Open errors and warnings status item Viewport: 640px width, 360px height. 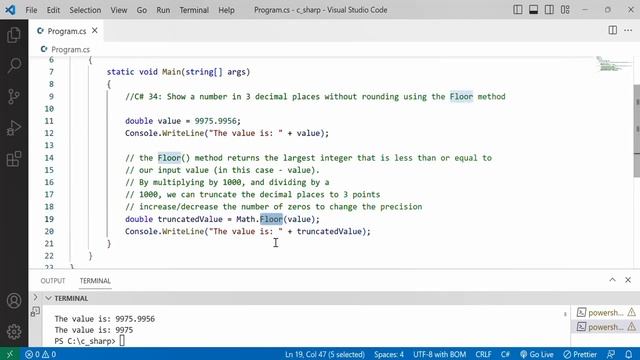40,354
